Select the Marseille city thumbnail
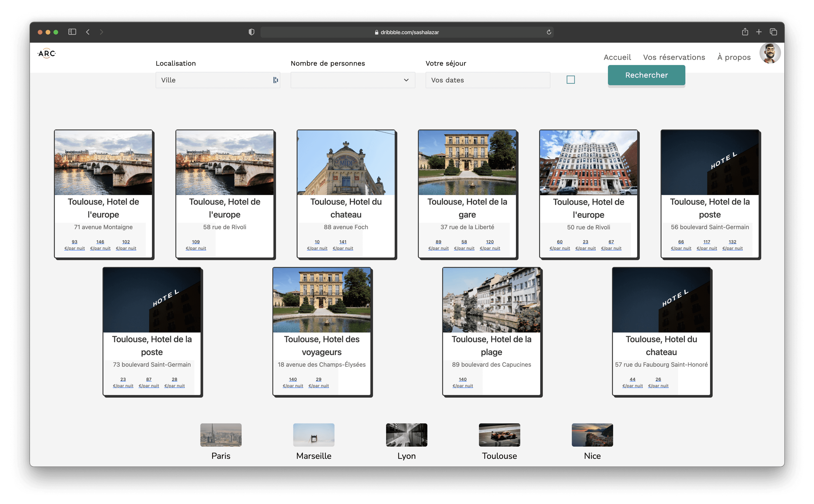The width and height of the screenshot is (814, 504). (314, 435)
